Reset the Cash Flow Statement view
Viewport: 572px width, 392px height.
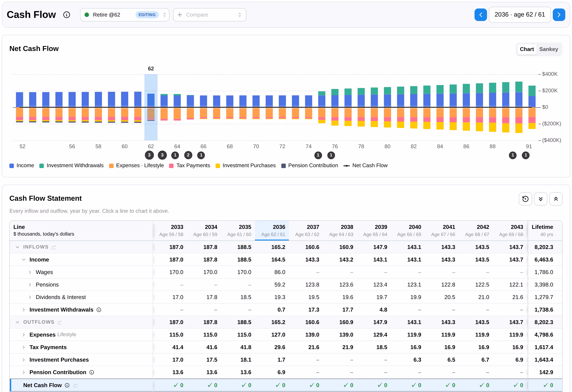(x=525, y=199)
